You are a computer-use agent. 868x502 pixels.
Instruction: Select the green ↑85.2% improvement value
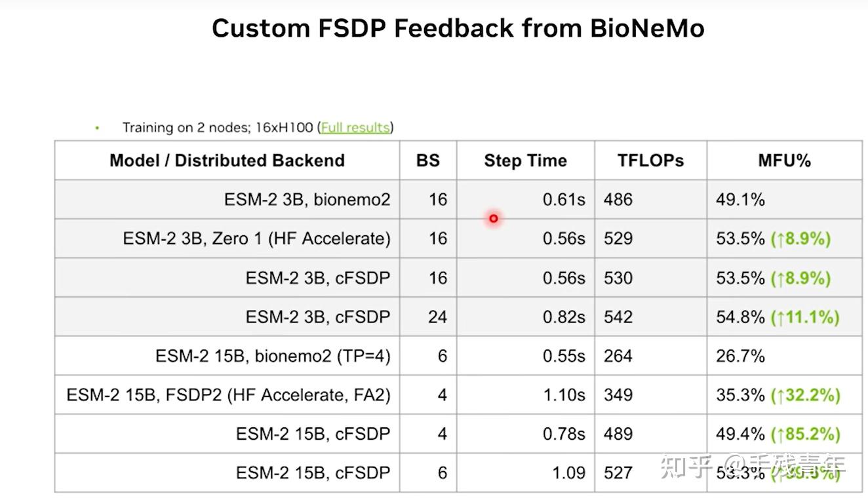click(x=805, y=434)
